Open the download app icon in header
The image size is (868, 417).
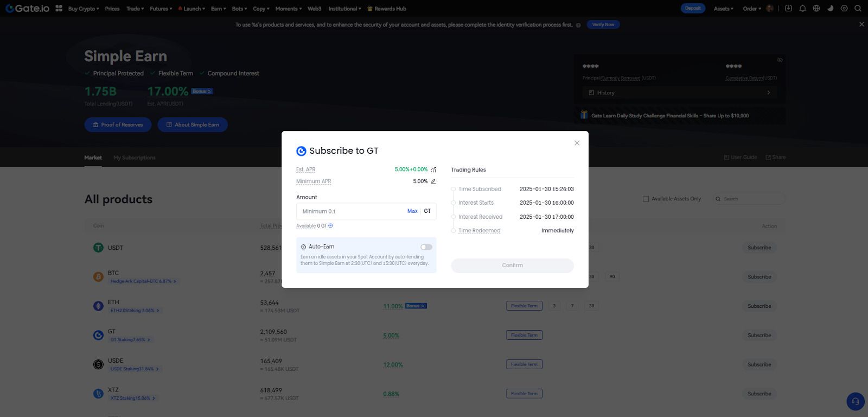tap(788, 9)
